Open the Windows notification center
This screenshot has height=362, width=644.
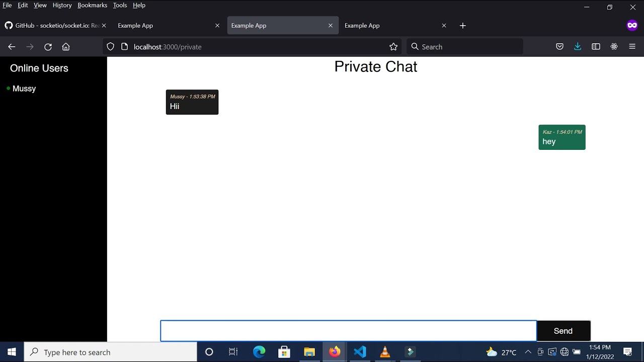(628, 352)
